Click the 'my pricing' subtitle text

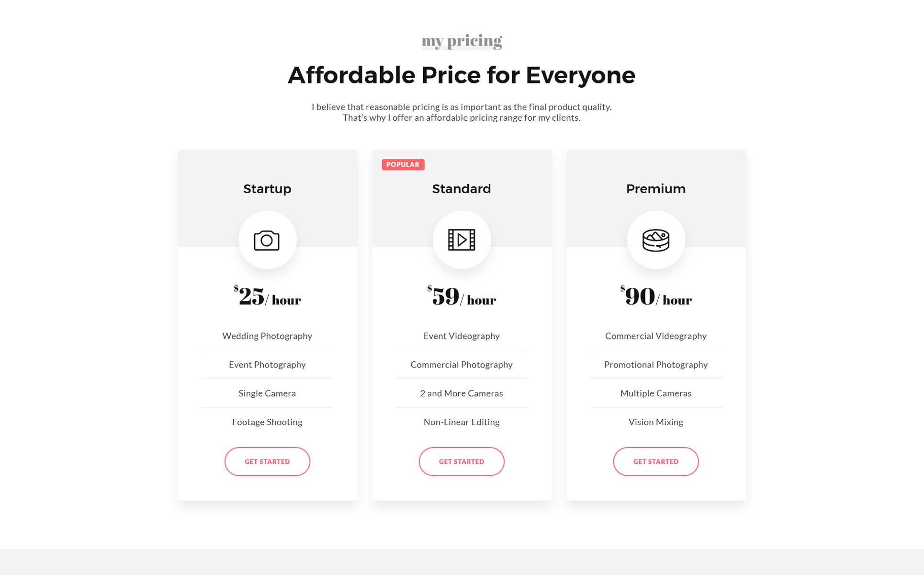point(462,41)
